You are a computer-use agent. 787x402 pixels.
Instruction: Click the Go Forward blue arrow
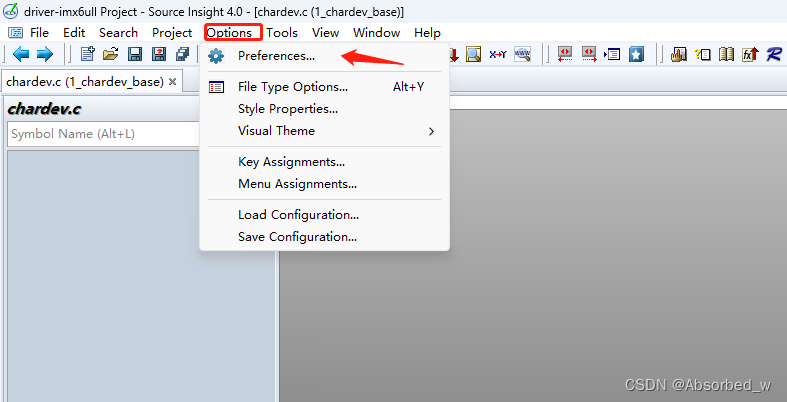45,54
